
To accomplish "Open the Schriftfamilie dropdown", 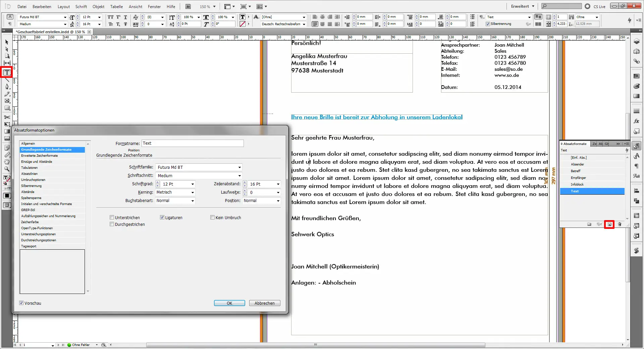I will coord(239,167).
